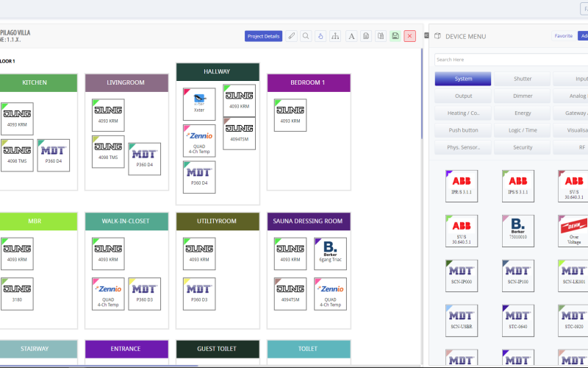Image resolution: width=588 pixels, height=368 pixels.
Task: Click the canvas vertical scrollbar
Action: click(x=421, y=94)
